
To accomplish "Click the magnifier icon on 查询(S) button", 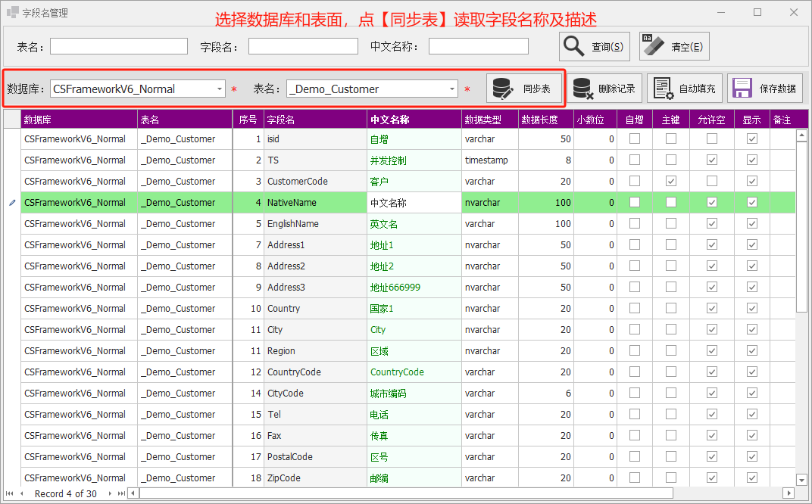I will coord(574,46).
